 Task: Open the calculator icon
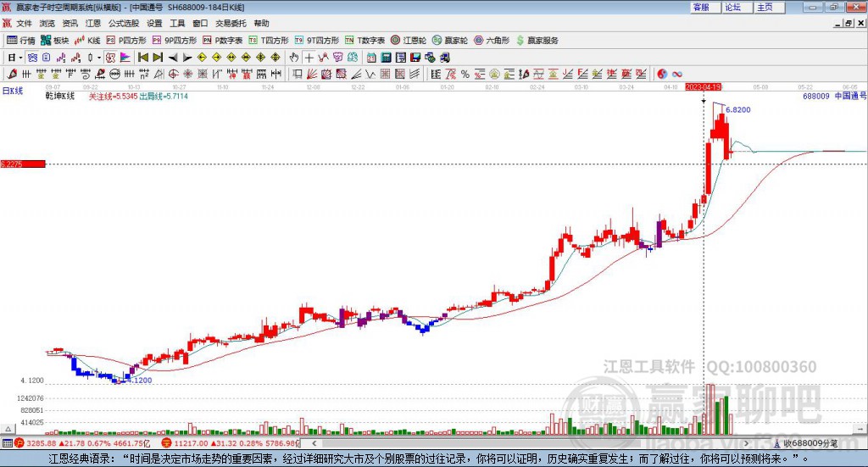pos(386,58)
